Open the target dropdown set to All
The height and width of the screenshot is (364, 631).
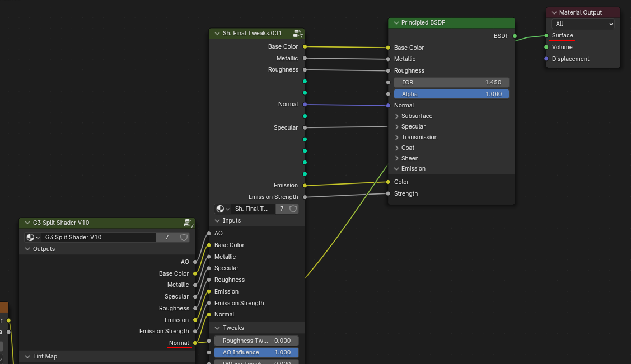583,23
